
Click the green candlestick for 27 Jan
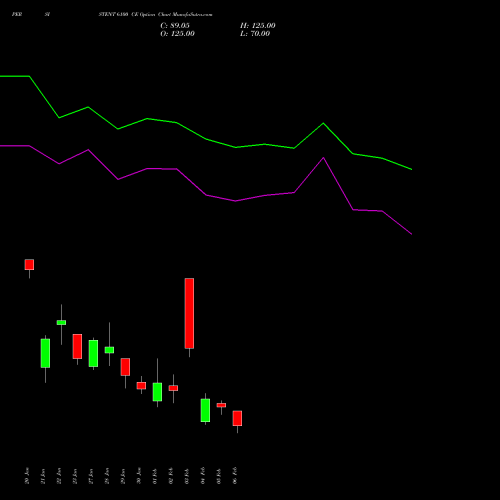tap(93, 353)
